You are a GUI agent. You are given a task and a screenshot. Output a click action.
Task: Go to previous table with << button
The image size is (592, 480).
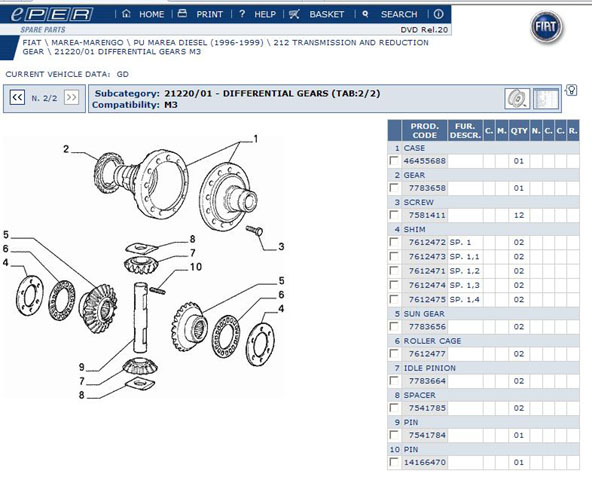click(x=17, y=97)
